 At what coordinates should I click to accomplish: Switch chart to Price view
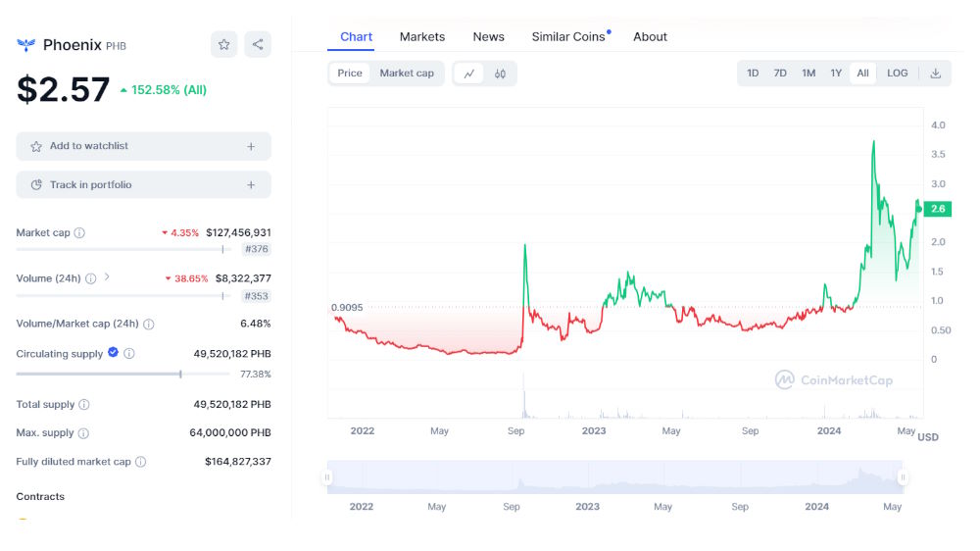(x=350, y=74)
